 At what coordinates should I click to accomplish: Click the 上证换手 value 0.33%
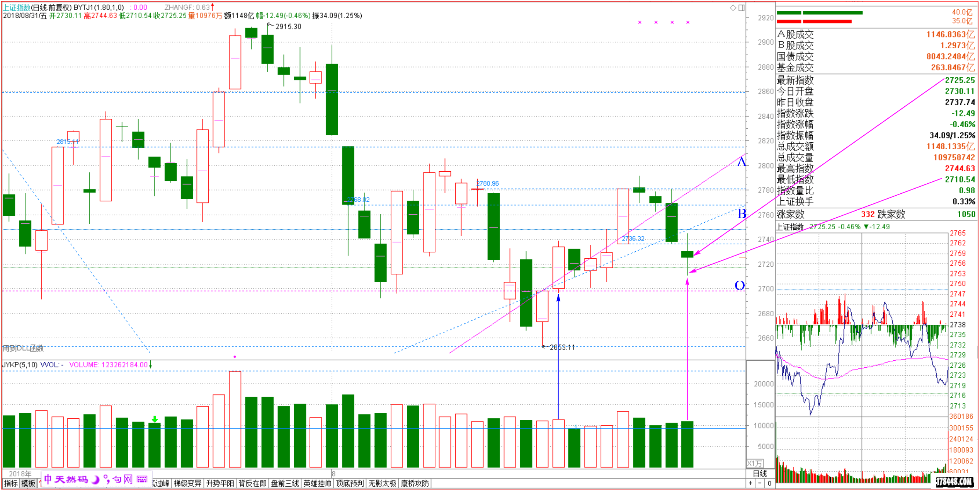point(964,201)
